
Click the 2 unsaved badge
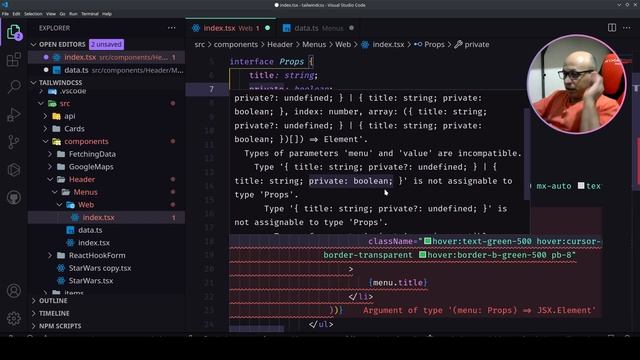click(x=106, y=44)
